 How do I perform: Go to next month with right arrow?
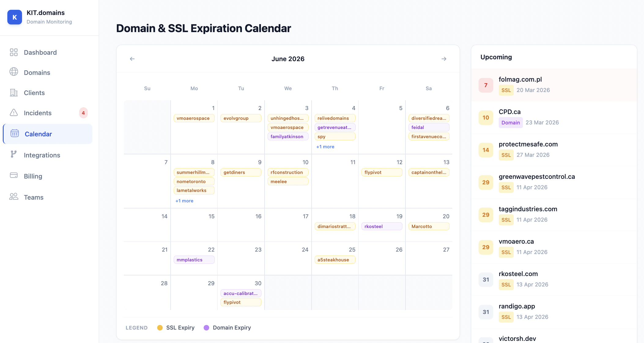coord(444,59)
